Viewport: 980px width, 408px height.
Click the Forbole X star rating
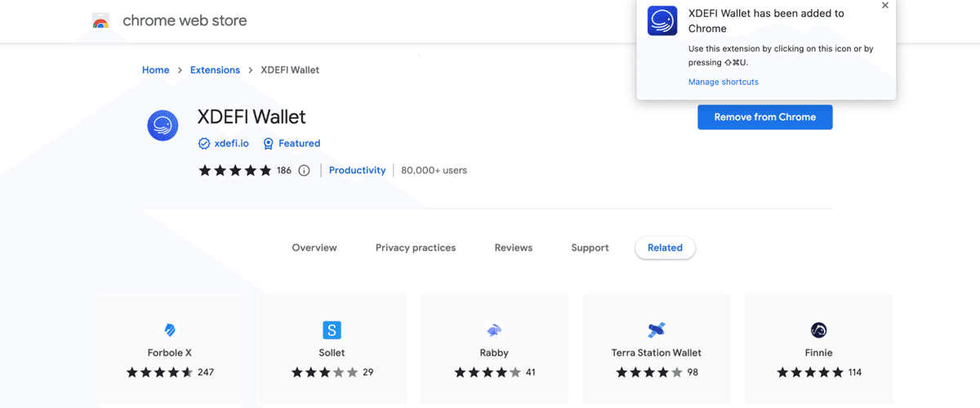(160, 372)
